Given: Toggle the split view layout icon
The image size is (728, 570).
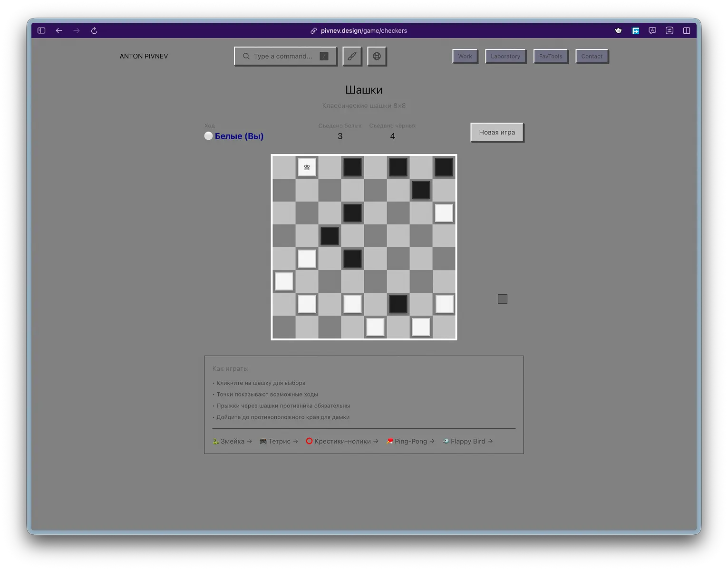Looking at the screenshot, I should click(687, 30).
